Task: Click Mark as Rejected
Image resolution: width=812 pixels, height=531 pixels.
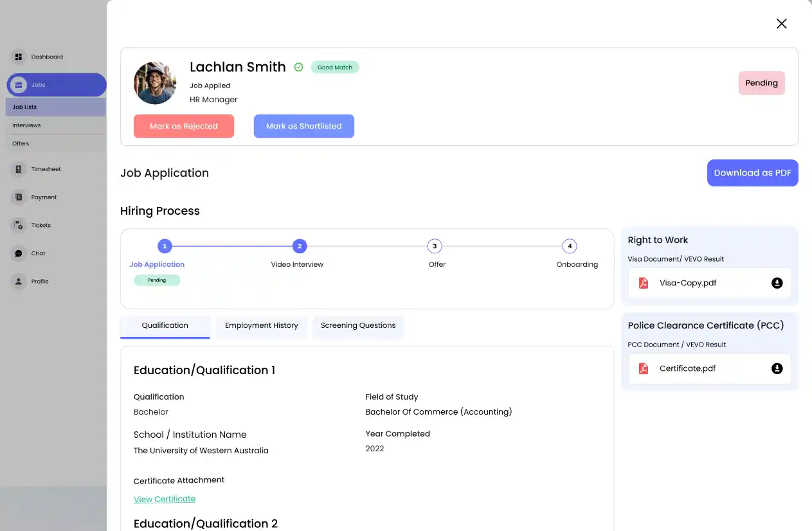Action: [184, 126]
